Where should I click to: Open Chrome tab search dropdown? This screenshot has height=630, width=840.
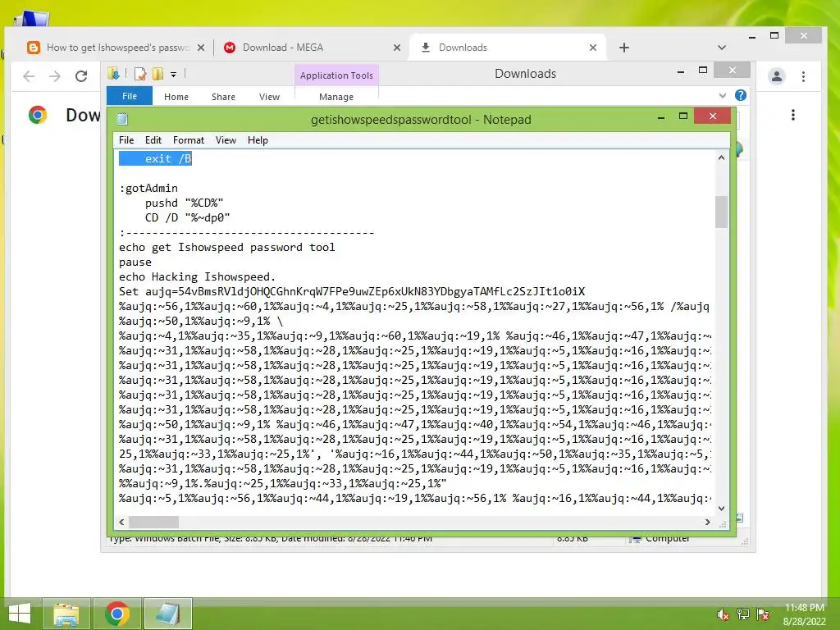point(722,48)
